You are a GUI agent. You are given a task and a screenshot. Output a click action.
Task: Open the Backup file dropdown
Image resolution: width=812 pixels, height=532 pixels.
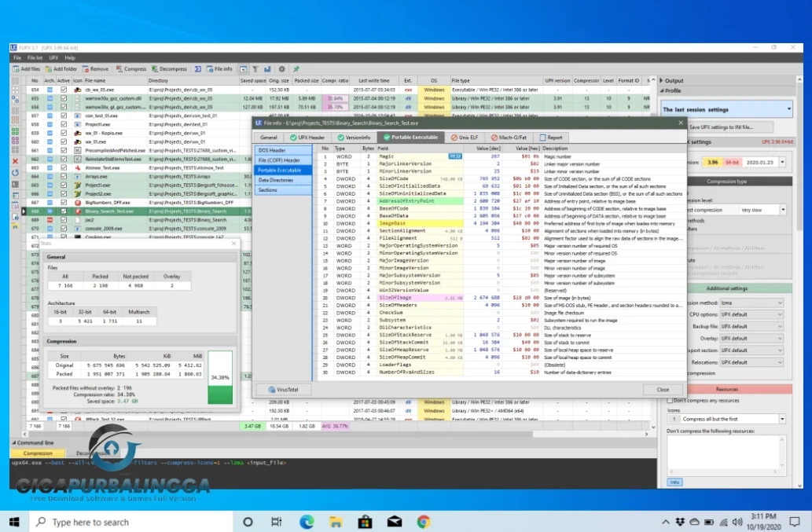(x=751, y=327)
